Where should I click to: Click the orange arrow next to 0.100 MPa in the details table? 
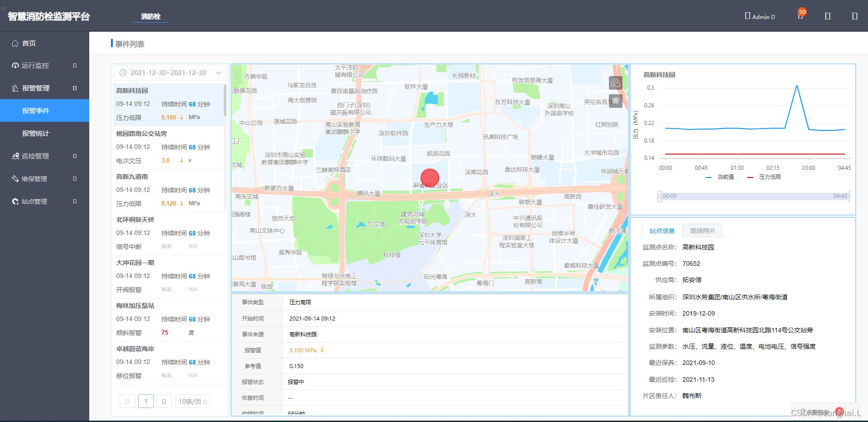pos(322,350)
